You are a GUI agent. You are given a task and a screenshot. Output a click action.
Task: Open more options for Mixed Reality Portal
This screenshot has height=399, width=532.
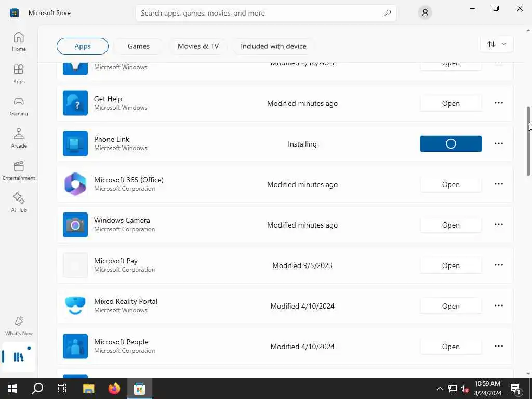click(498, 305)
